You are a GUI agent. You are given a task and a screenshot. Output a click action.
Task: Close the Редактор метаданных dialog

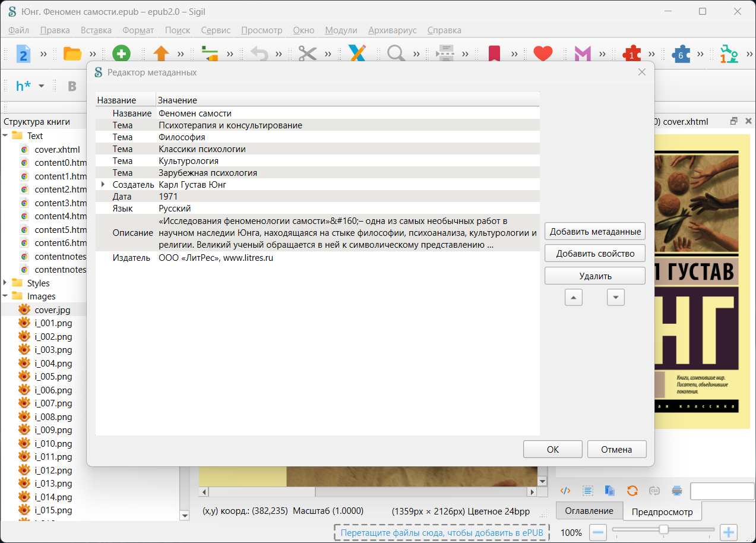point(641,72)
